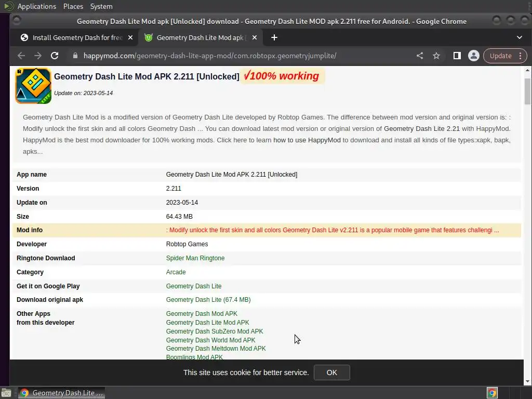Image resolution: width=532 pixels, height=399 pixels.
Task: Click the Geometry Dash Lite app icon
Action: (33, 86)
